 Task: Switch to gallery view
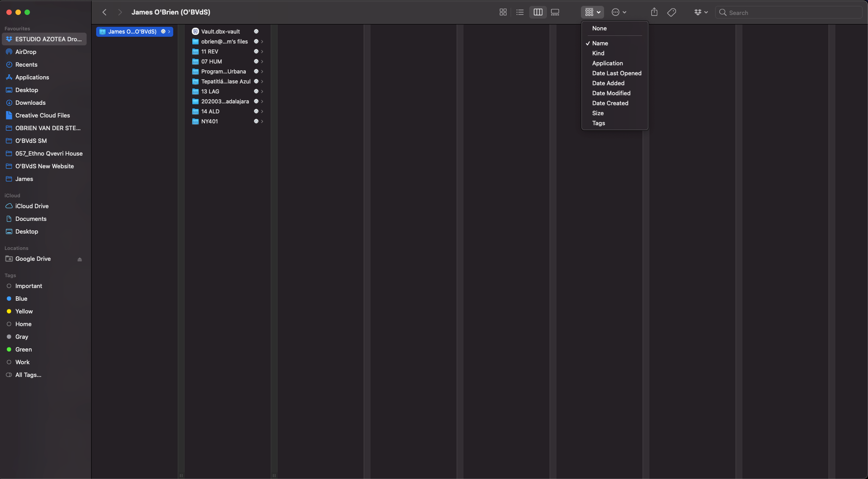coord(555,12)
